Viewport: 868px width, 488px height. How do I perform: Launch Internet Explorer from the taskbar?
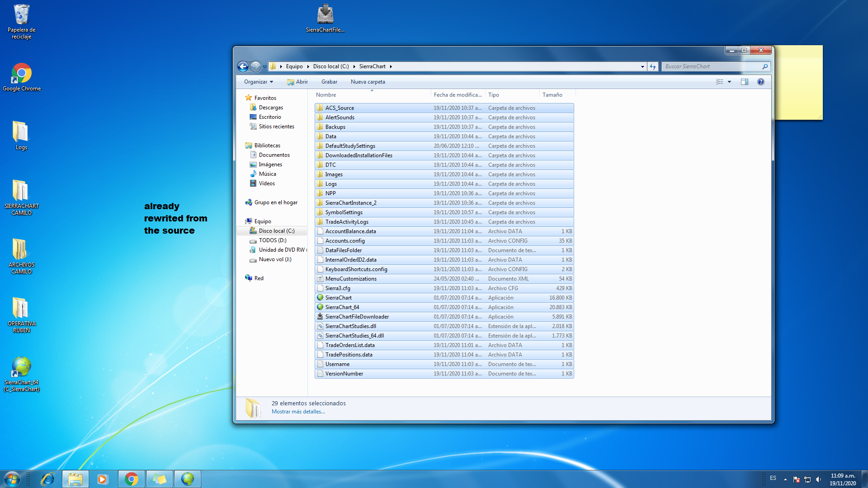tap(47, 479)
